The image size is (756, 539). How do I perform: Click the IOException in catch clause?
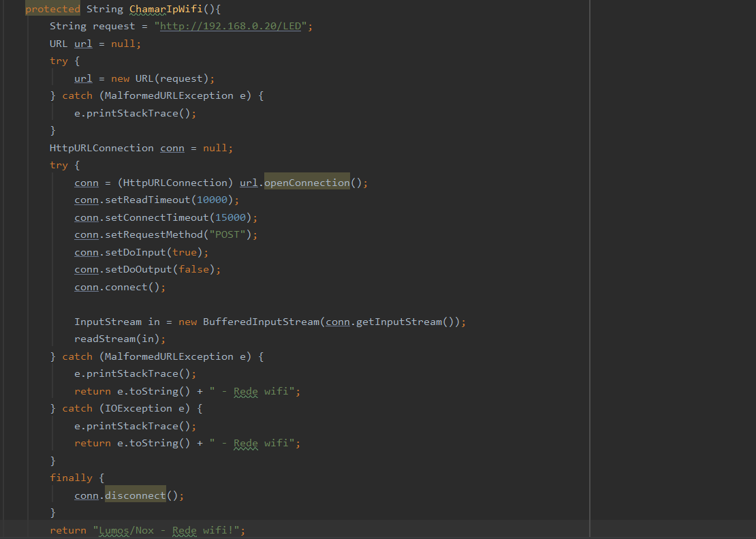138,408
